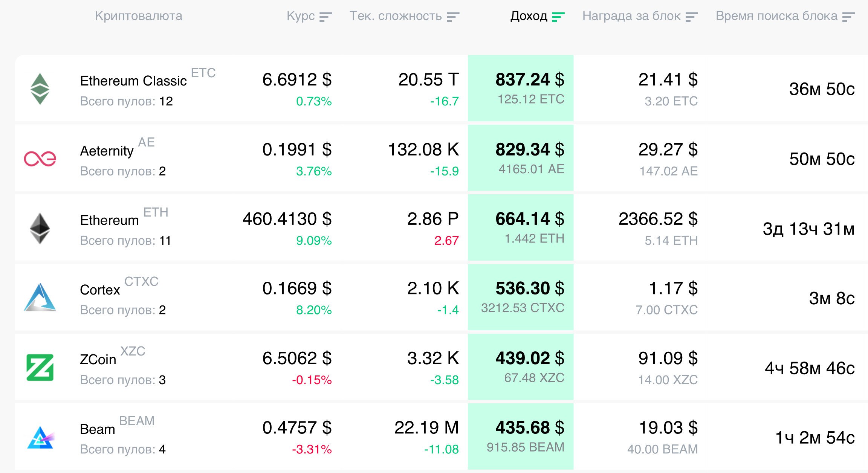The height and width of the screenshot is (473, 868).
Task: Select the Криптовалюта column header
Action: [139, 16]
